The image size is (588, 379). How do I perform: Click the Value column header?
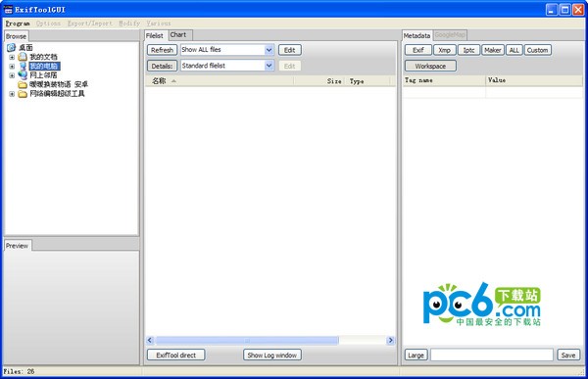tap(534, 80)
